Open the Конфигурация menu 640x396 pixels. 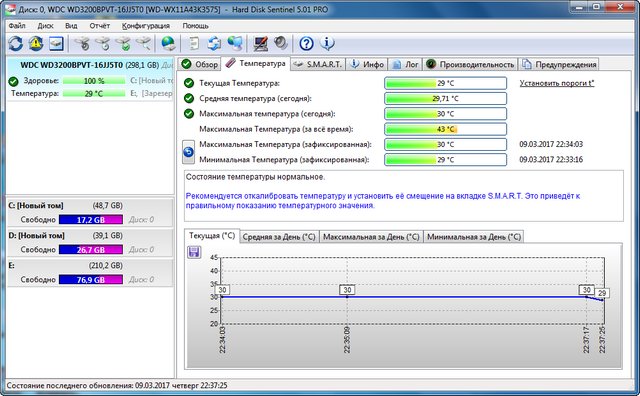(x=146, y=26)
